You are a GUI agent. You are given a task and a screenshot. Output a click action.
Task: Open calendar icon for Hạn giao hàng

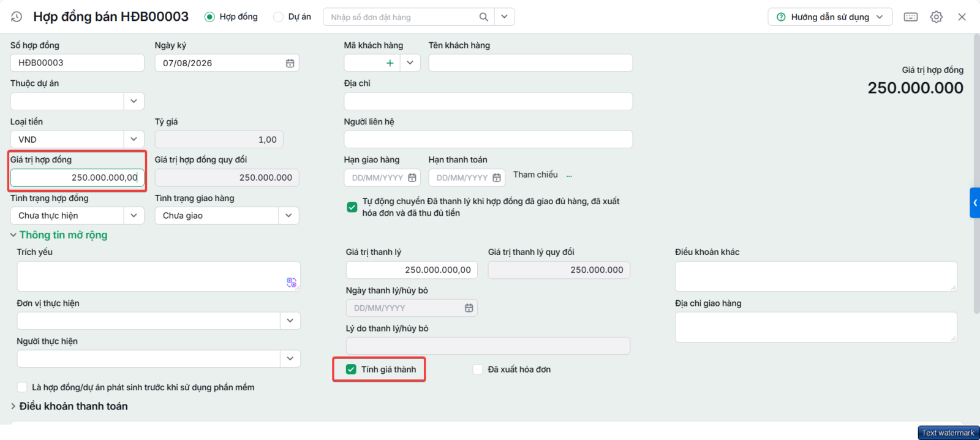tap(412, 178)
